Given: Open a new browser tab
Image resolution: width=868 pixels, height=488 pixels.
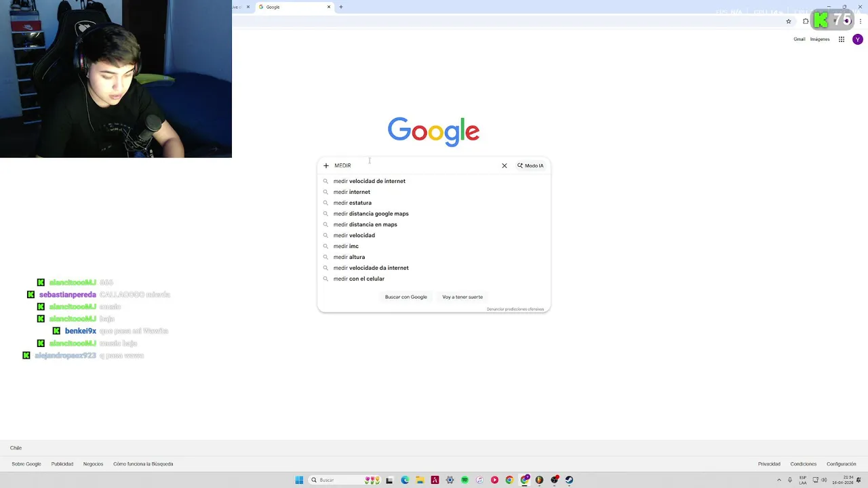Looking at the screenshot, I should coord(341,7).
